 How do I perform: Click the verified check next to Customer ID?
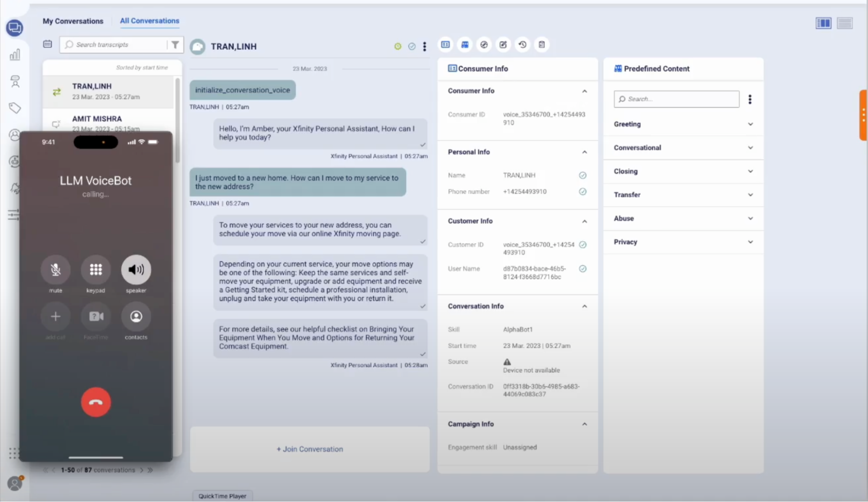click(x=583, y=245)
